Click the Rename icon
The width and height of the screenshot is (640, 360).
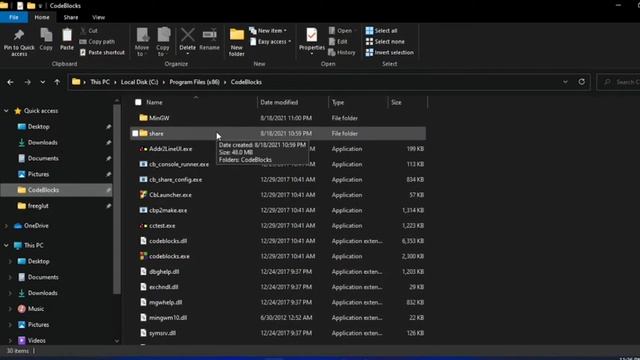click(209, 35)
